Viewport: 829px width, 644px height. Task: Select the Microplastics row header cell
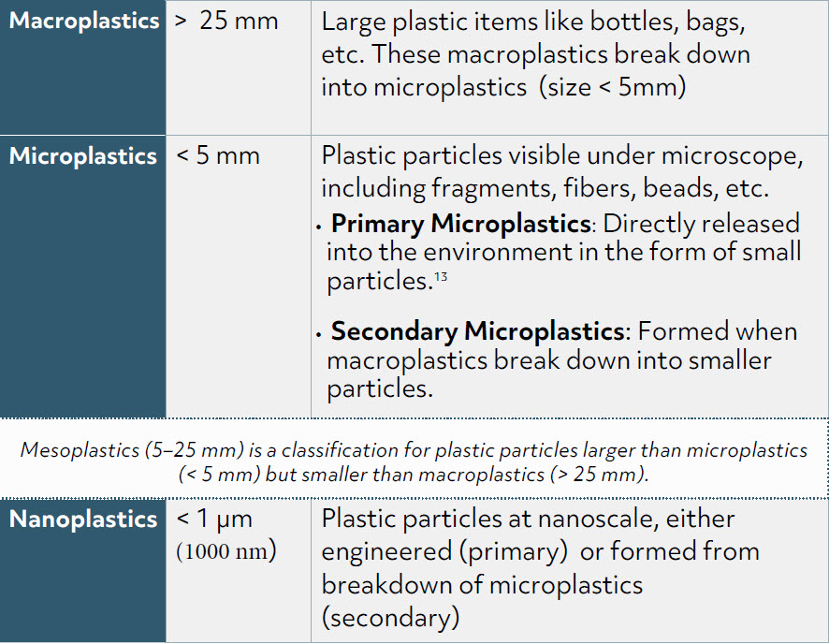(x=83, y=155)
